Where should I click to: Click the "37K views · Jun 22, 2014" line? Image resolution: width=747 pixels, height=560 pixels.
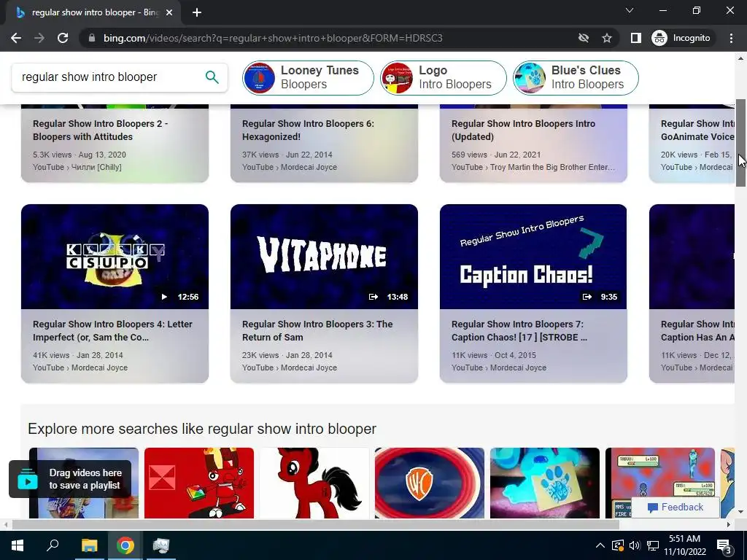[287, 155]
